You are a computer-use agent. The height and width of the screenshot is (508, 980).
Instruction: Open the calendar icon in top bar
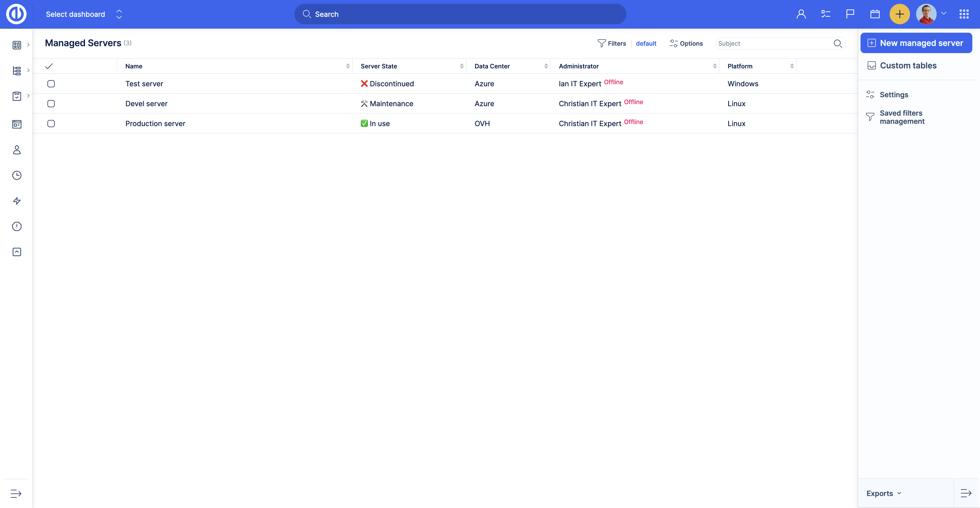(x=875, y=14)
